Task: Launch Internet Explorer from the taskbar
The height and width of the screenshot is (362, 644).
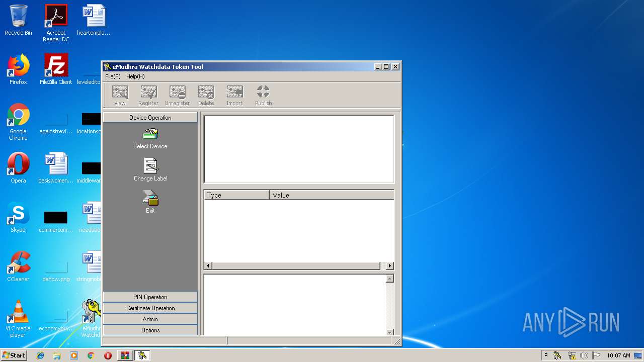Action: tap(40, 355)
